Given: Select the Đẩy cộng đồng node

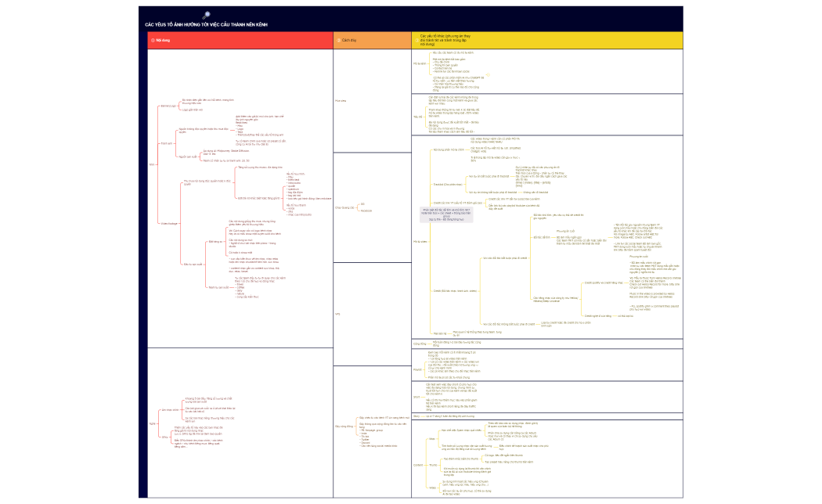Looking at the screenshot, I should tap(343, 427).
